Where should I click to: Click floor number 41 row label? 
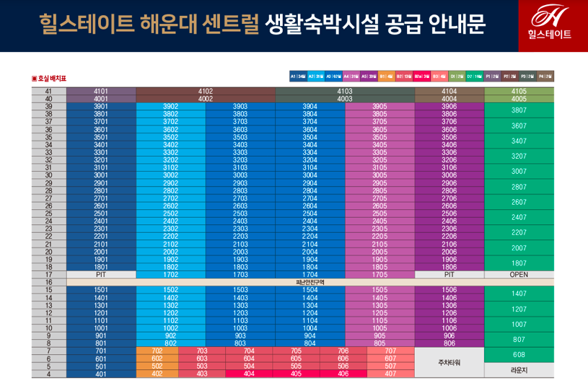[x=49, y=91]
